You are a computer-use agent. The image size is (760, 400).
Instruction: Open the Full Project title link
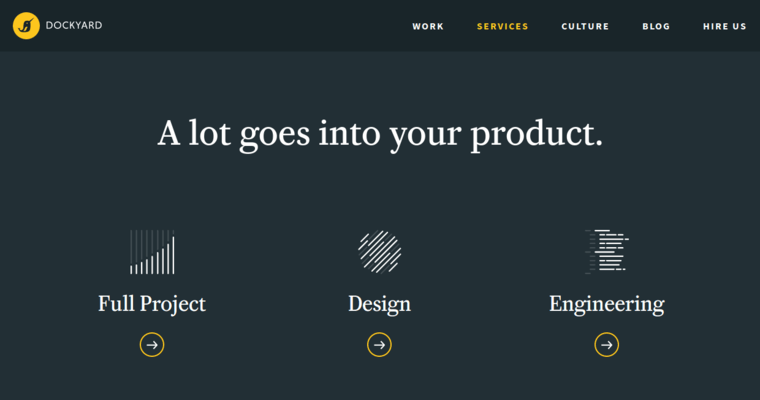[152, 304]
